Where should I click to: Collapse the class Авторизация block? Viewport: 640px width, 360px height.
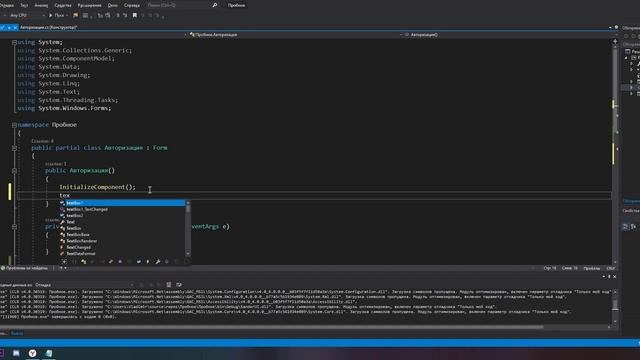click(14, 148)
